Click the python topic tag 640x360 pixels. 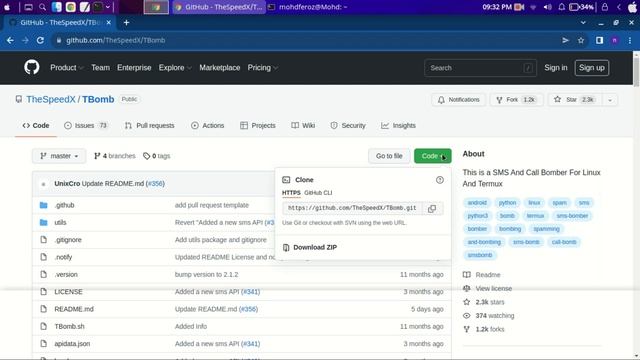point(507,203)
